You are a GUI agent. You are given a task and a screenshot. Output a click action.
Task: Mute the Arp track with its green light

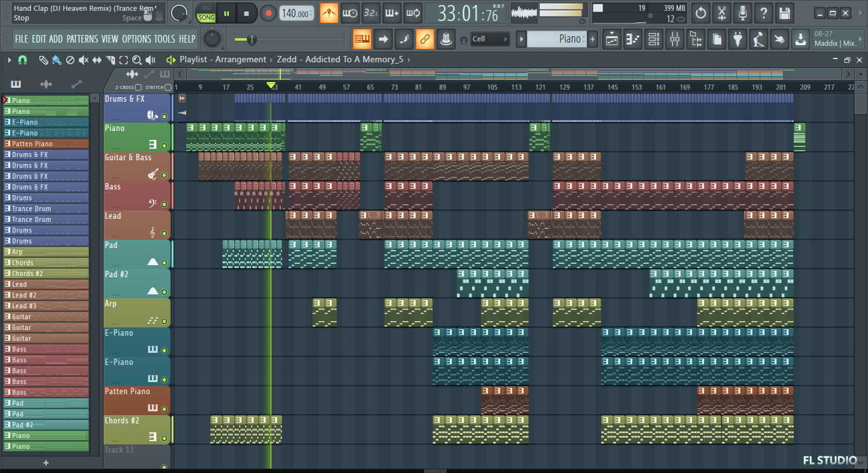[x=164, y=321]
